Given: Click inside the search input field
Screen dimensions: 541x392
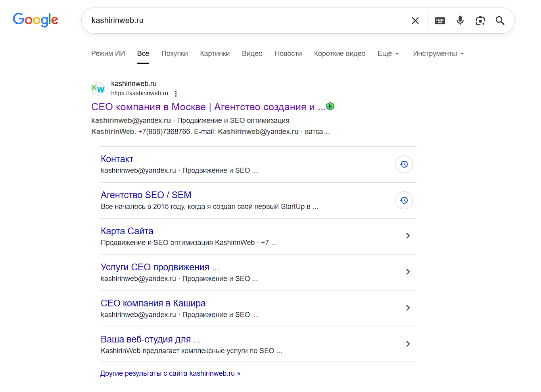Looking at the screenshot, I should [238, 20].
